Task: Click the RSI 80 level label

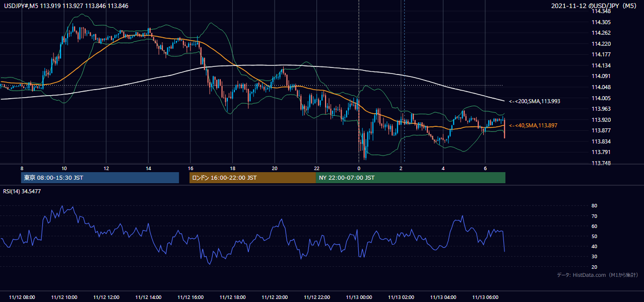Action: [594, 206]
